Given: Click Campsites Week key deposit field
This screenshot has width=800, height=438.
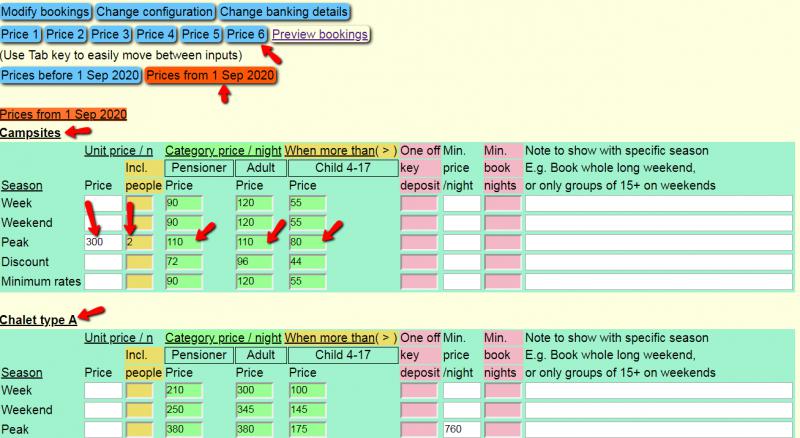Looking at the screenshot, I should 418,203.
